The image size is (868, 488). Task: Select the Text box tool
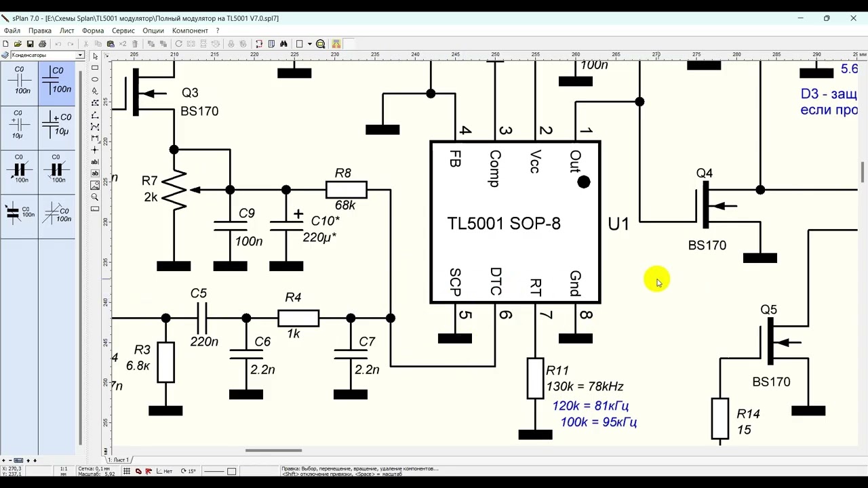click(95, 174)
